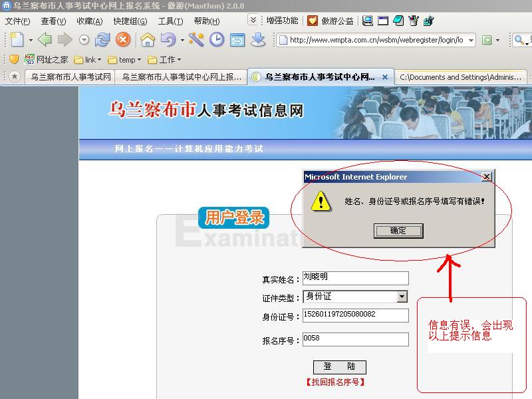Open dropdown arrow beside Undo icon
The image size is (532, 399).
[x=182, y=40]
